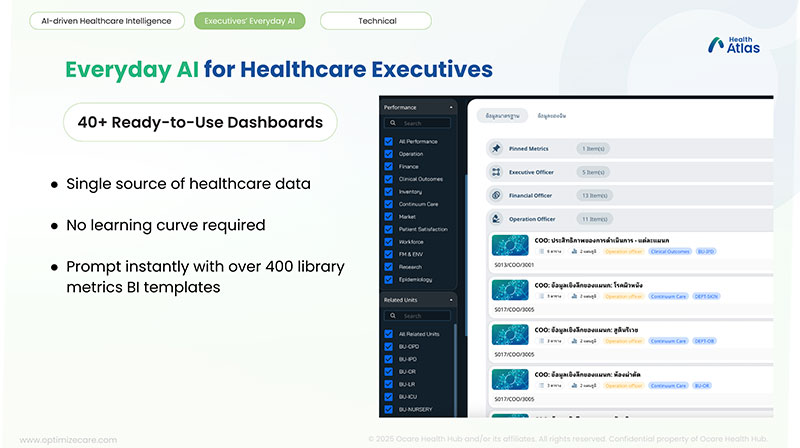Toggle the BU-IPD sidebar checkbox
The image size is (800, 448).
(x=389, y=359)
